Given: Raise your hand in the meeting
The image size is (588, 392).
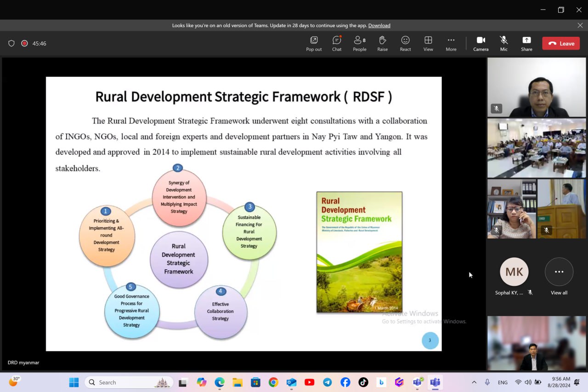Looking at the screenshot, I should pyautogui.click(x=382, y=43).
